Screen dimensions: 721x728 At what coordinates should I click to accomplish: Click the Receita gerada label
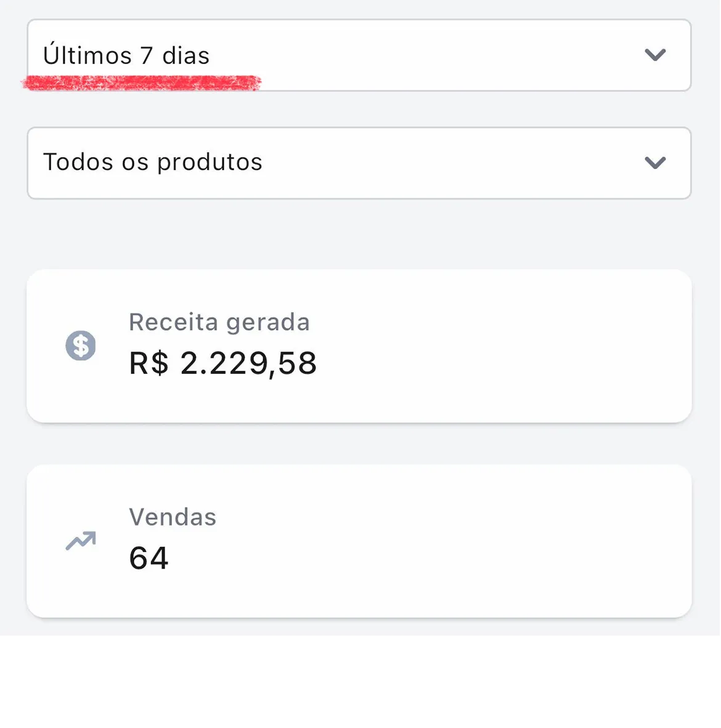[x=219, y=322]
